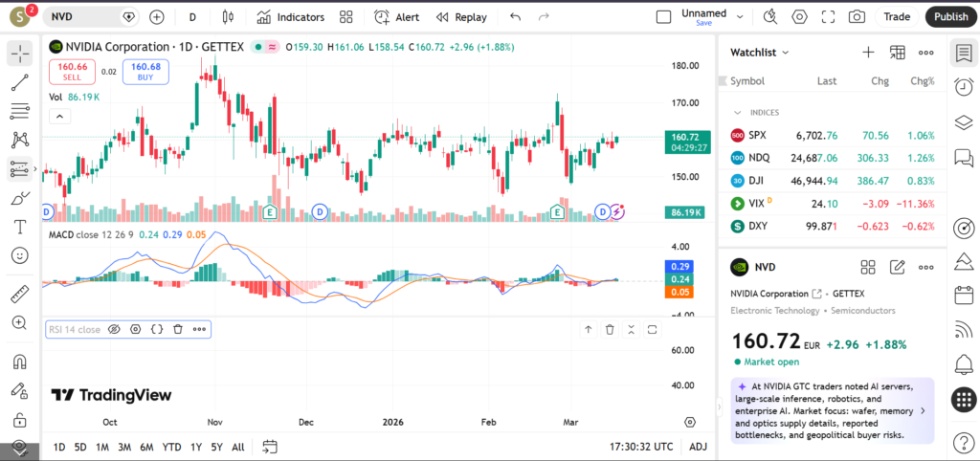980x461 pixels.
Task: Toggle ADJ price adjustment
Action: pyautogui.click(x=699, y=447)
